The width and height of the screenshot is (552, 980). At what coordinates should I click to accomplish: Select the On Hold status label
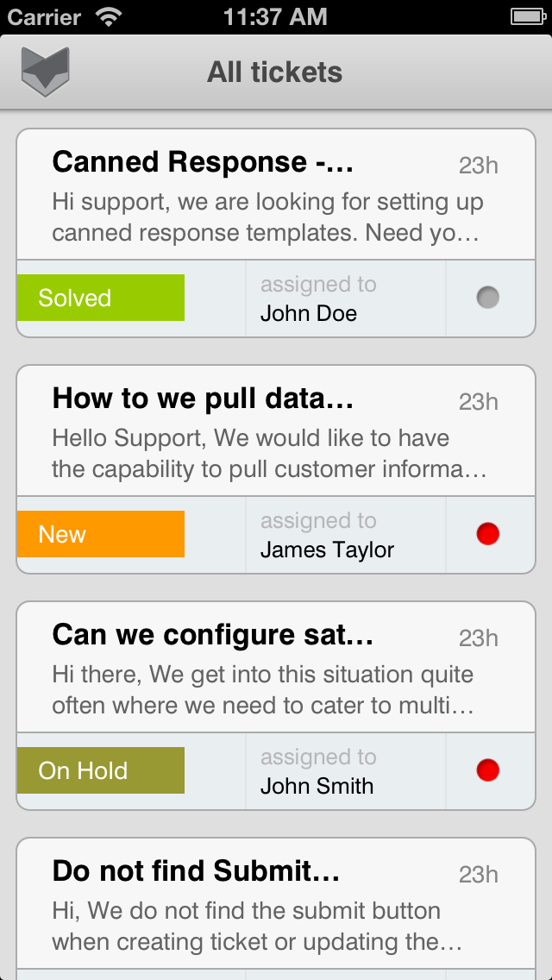pyautogui.click(x=101, y=770)
